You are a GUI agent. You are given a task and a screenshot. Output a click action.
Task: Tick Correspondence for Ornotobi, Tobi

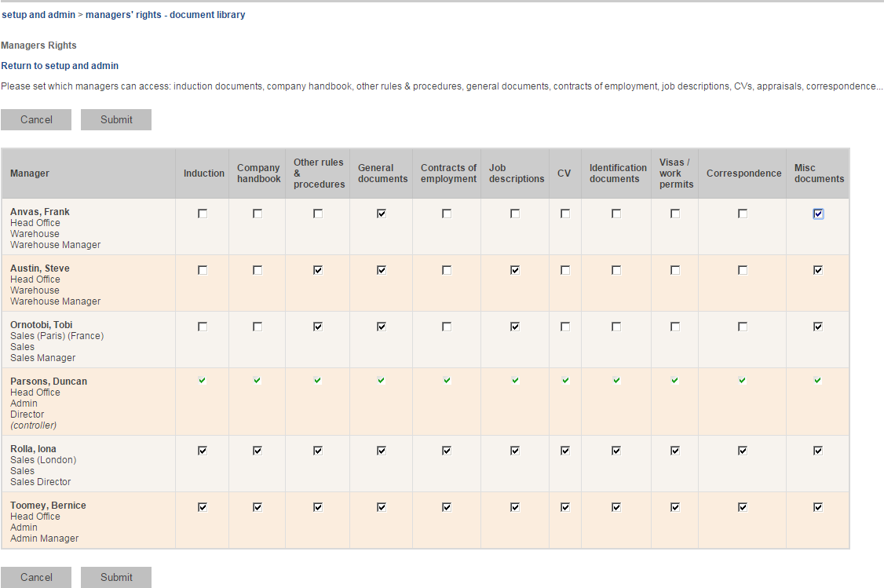coord(743,327)
